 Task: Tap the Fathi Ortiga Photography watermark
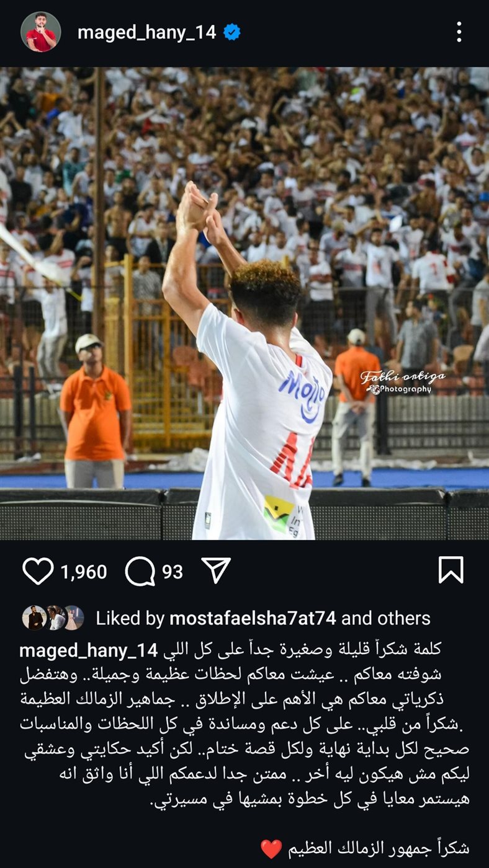point(402,382)
